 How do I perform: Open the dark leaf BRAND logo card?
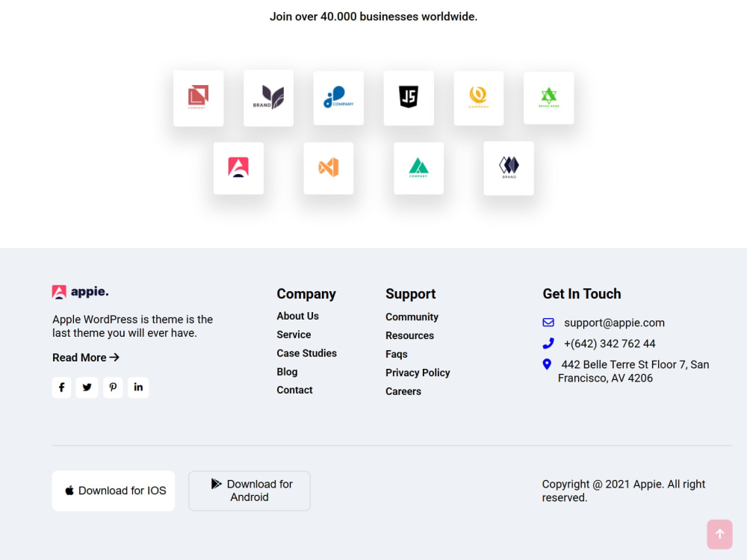pos(268,98)
